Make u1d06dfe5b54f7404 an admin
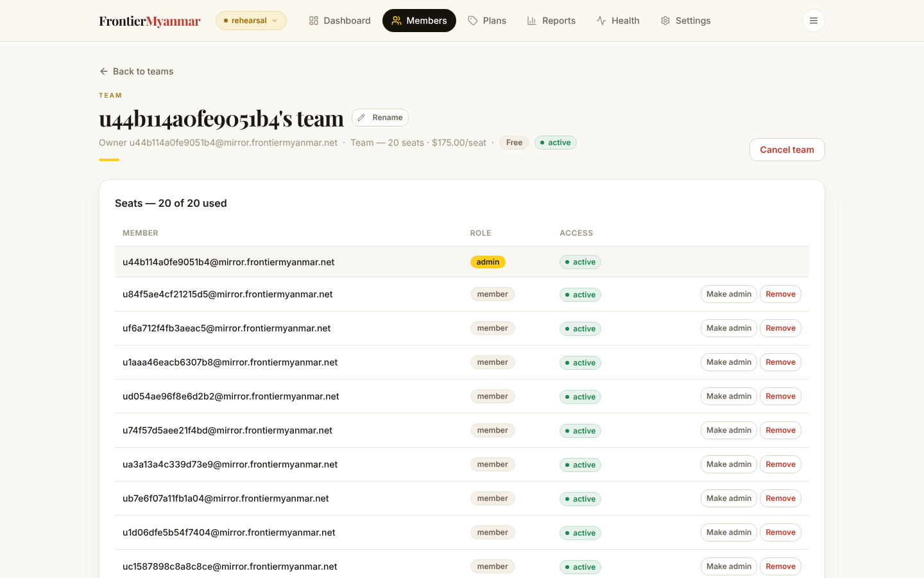 [x=729, y=532]
